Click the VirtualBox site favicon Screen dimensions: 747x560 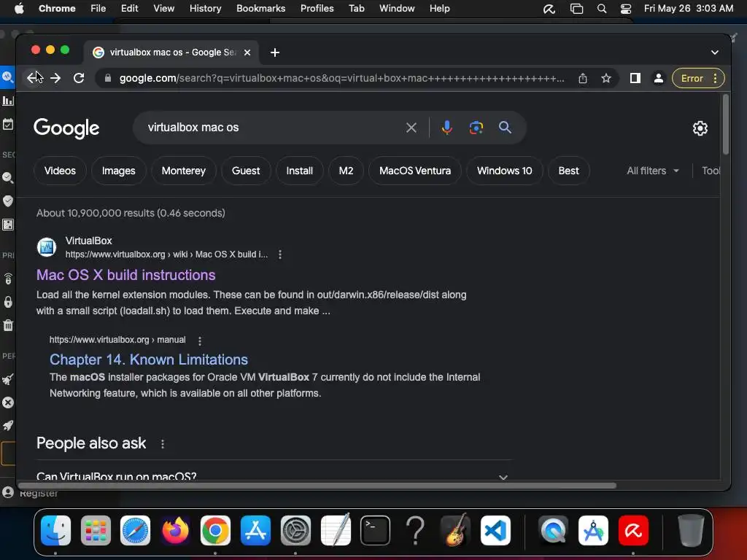pyautogui.click(x=47, y=247)
